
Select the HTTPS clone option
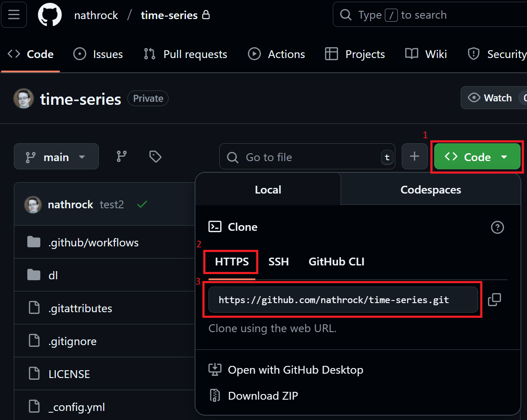(232, 262)
